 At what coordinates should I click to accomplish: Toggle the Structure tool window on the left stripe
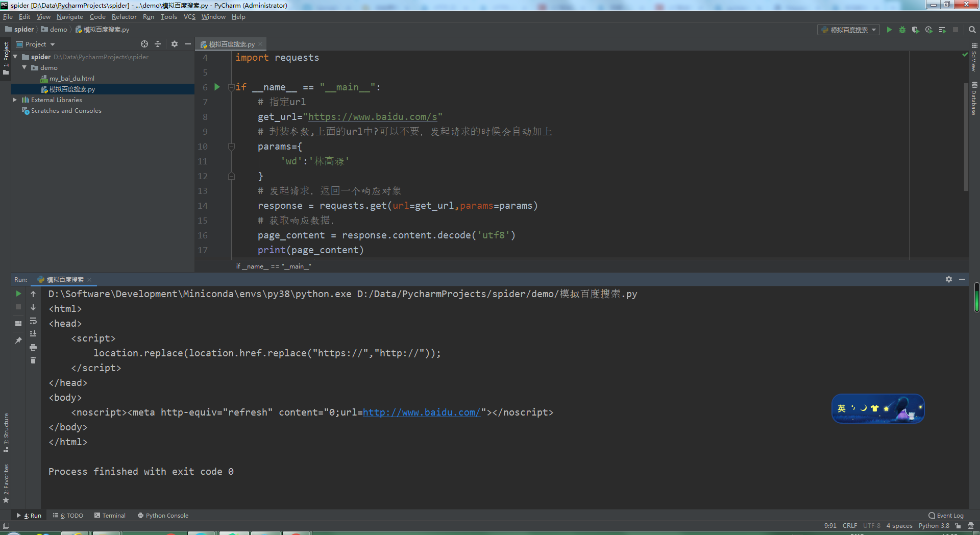(x=6, y=432)
